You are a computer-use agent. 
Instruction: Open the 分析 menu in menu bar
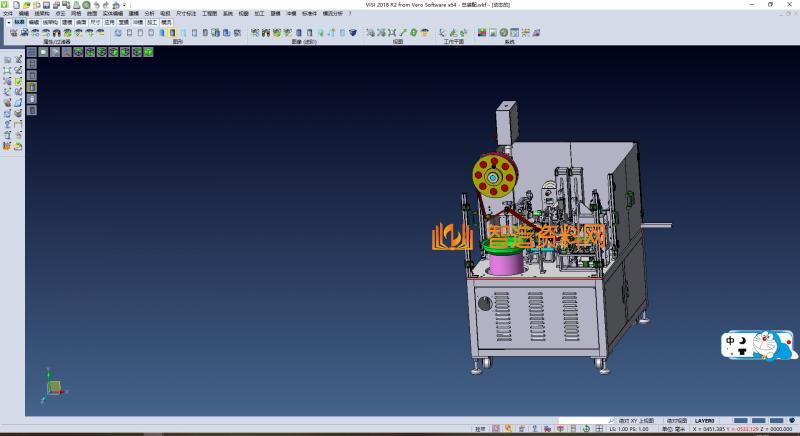coord(150,13)
